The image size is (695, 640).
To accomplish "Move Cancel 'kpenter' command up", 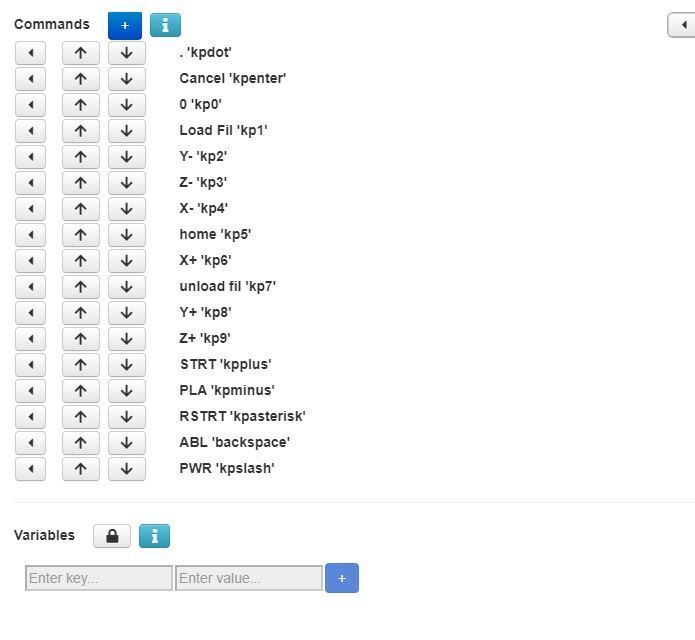I will [80, 78].
